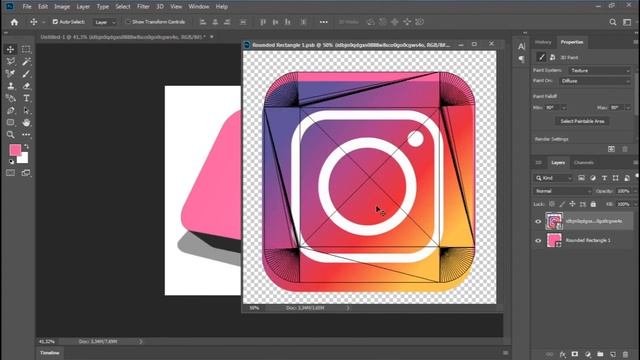Select the Brush tool in the toolbox
Screen dimensions: 640x360
[x=26, y=74]
